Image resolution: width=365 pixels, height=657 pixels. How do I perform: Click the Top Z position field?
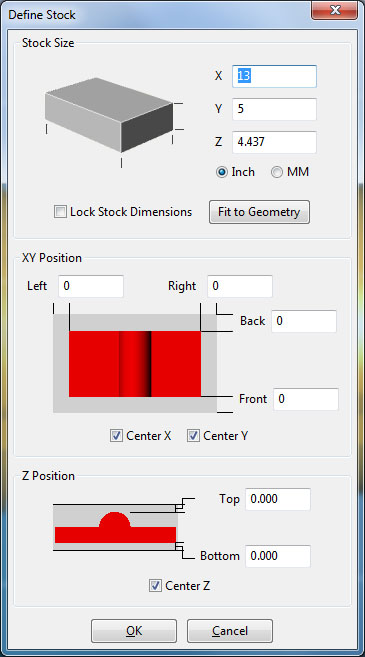[278, 499]
